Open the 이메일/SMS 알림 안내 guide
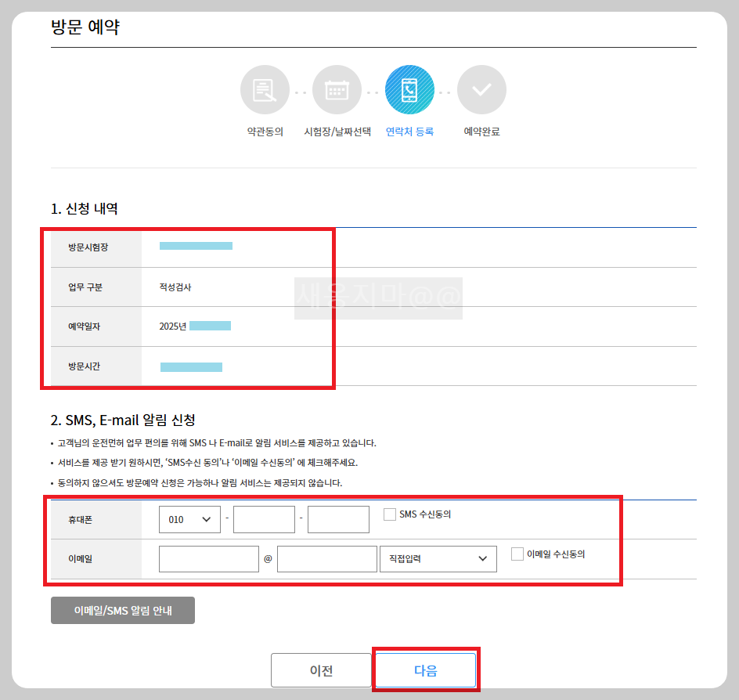The image size is (739, 700). [x=122, y=610]
